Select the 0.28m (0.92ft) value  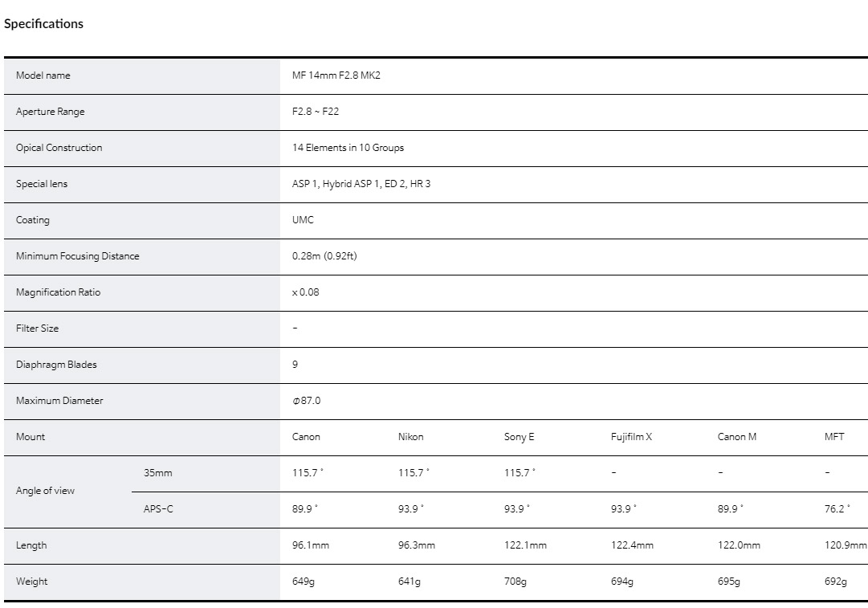(324, 256)
